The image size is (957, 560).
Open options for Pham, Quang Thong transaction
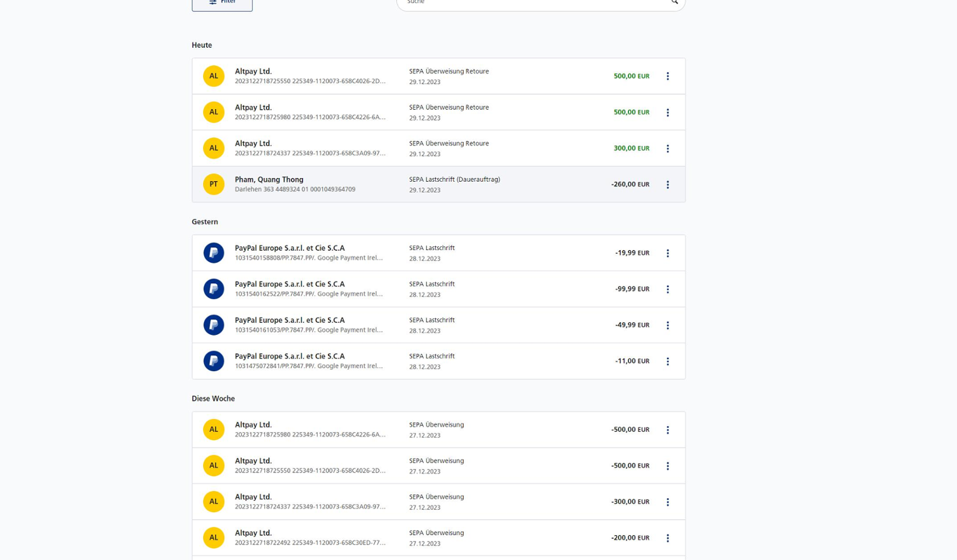(667, 185)
